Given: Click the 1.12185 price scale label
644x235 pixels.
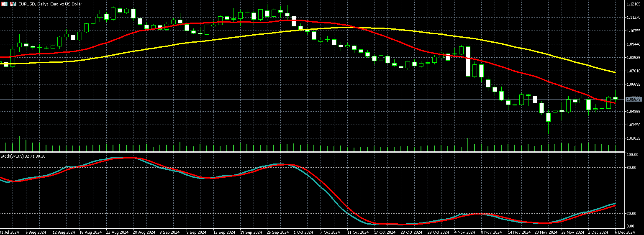Looking at the screenshot, I should [634, 4].
